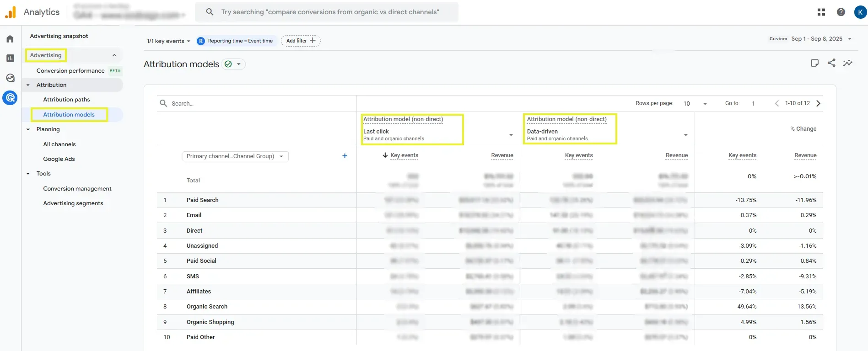Click the Email row label
Image resolution: width=868 pixels, height=351 pixels.
(x=194, y=215)
